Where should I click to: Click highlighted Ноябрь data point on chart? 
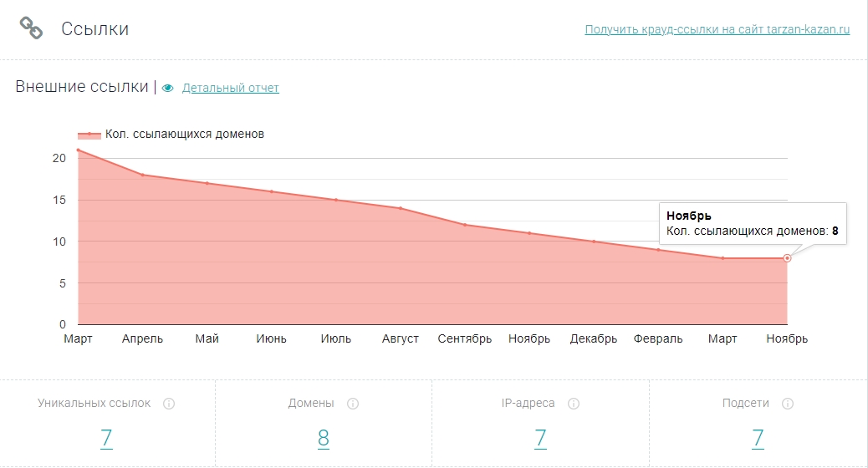pos(787,258)
